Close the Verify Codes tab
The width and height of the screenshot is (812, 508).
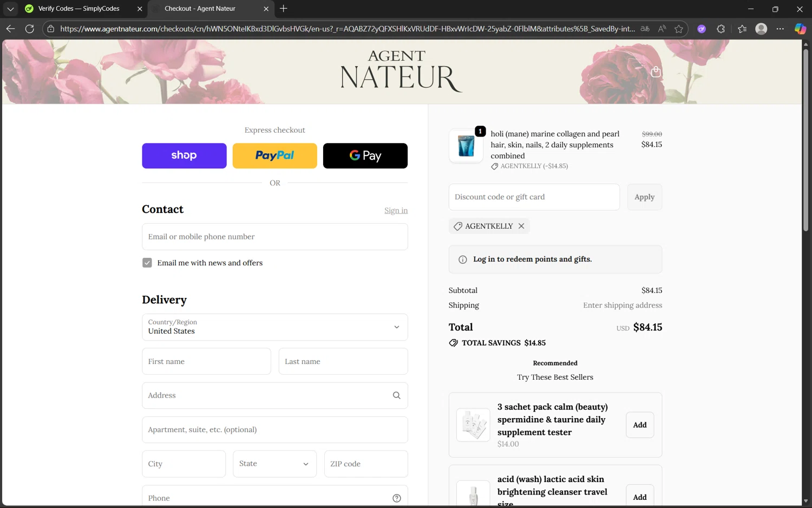(x=140, y=9)
